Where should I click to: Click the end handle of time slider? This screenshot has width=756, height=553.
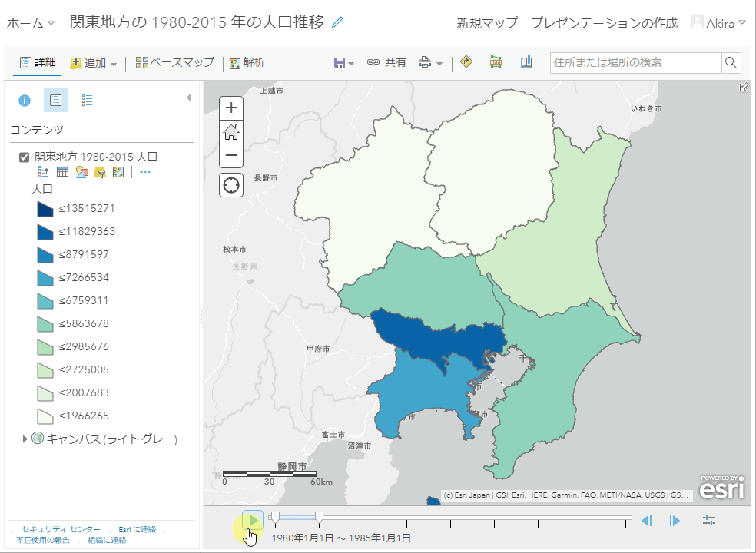click(319, 518)
